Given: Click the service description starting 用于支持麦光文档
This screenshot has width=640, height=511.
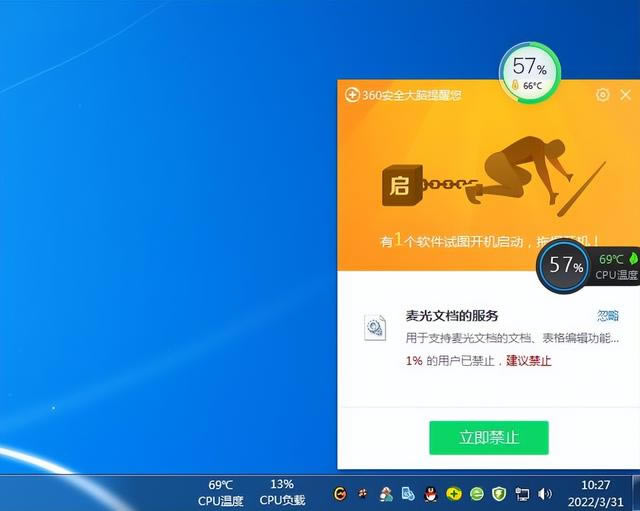Looking at the screenshot, I should 512,338.
